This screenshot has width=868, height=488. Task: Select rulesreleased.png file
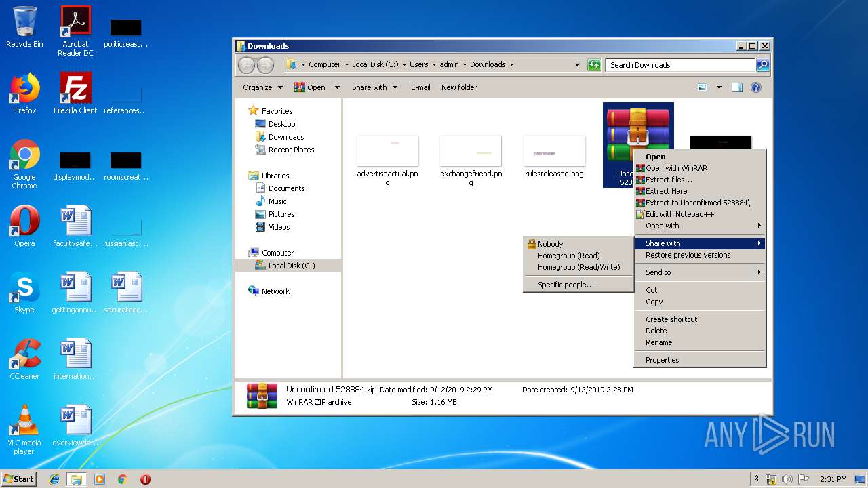pos(554,156)
